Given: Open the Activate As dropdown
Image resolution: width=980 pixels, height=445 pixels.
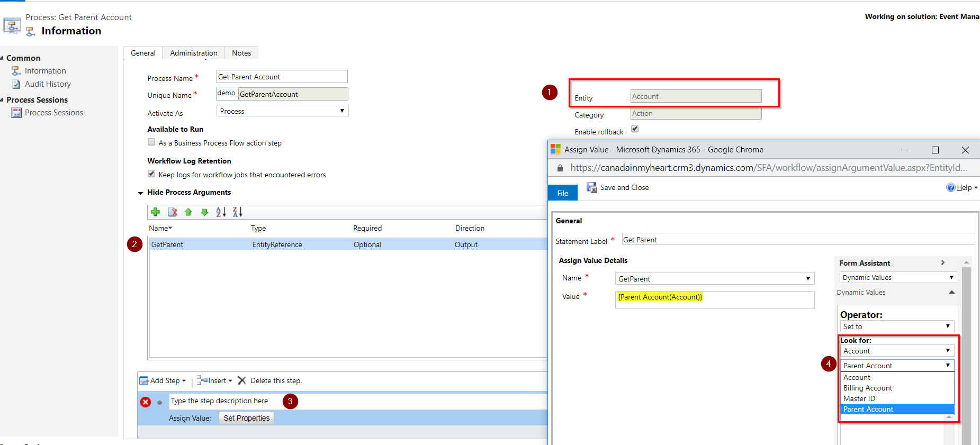Looking at the screenshot, I should pyautogui.click(x=282, y=111).
